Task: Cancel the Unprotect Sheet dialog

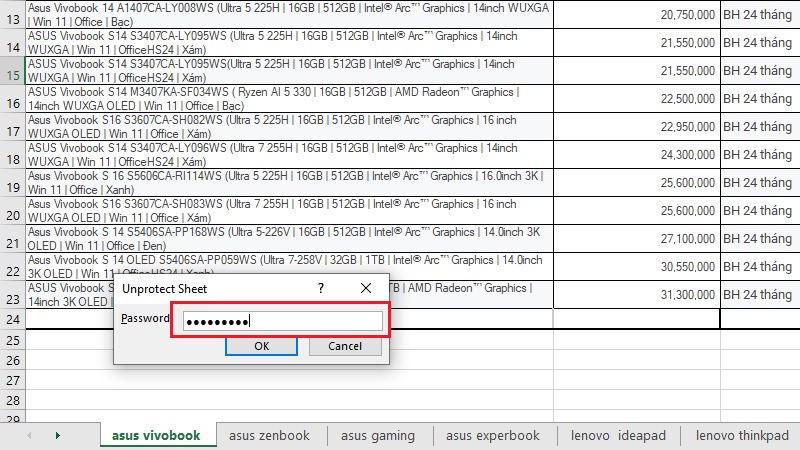Action: (345, 346)
